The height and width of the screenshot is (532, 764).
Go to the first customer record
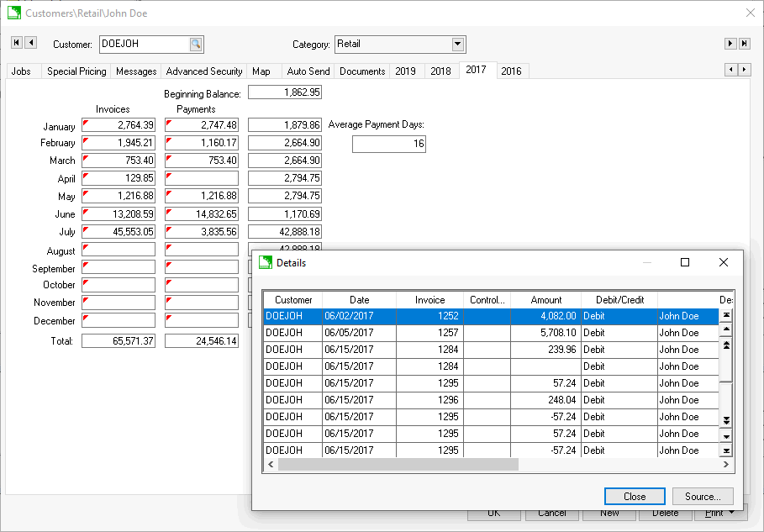tap(17, 43)
